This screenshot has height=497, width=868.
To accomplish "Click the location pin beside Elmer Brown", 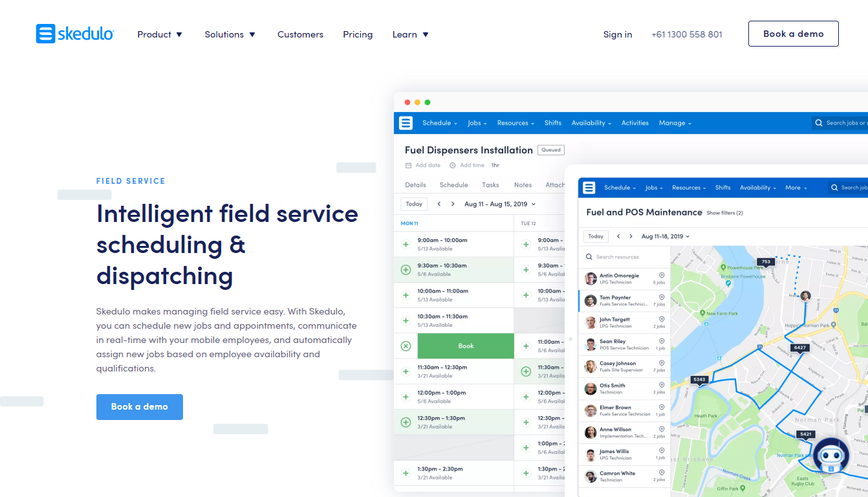I will click(x=662, y=408).
